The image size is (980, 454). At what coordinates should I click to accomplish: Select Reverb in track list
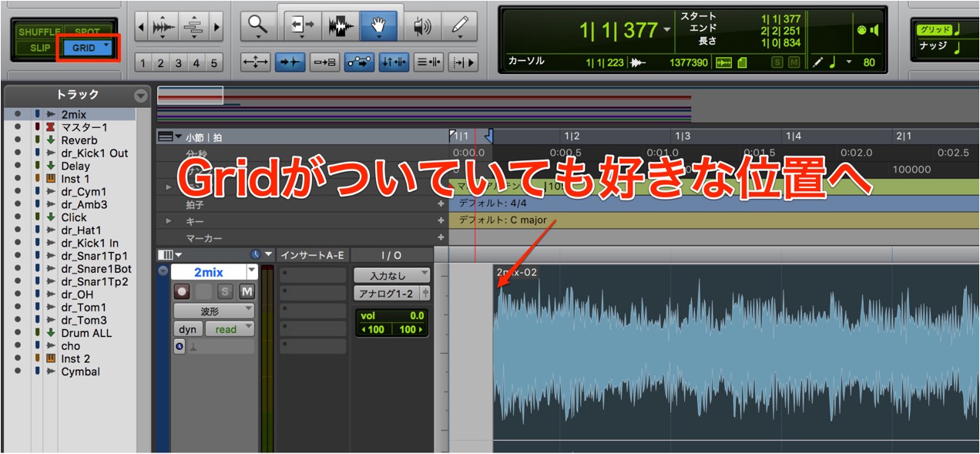[x=79, y=140]
